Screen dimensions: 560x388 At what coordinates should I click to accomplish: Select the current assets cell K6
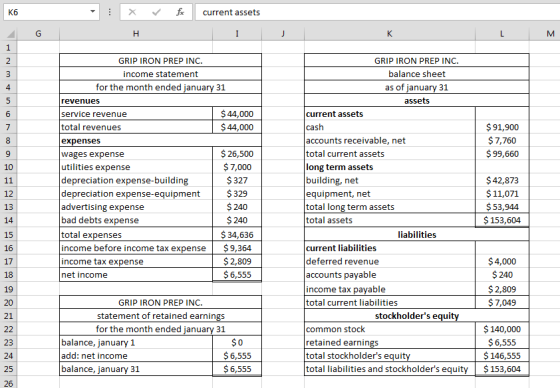[390, 114]
